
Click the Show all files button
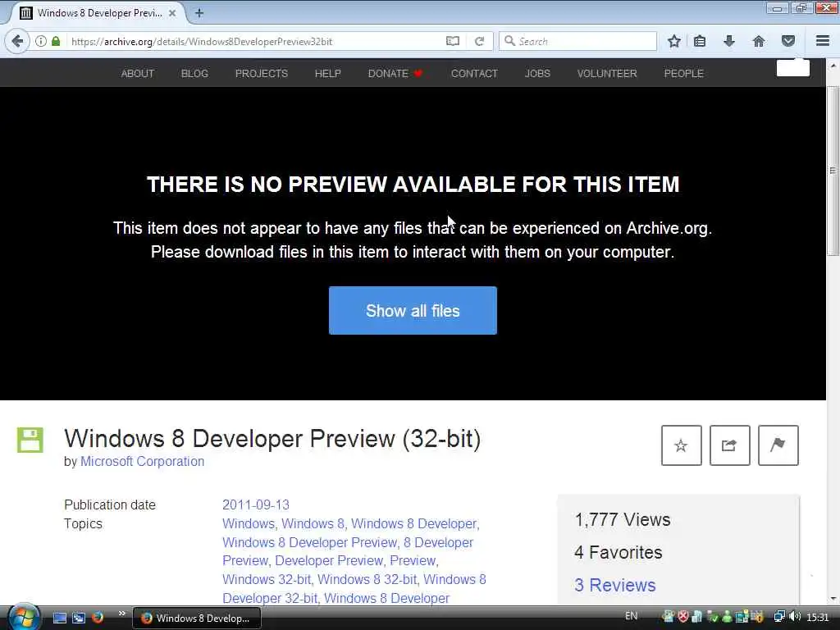pos(413,311)
